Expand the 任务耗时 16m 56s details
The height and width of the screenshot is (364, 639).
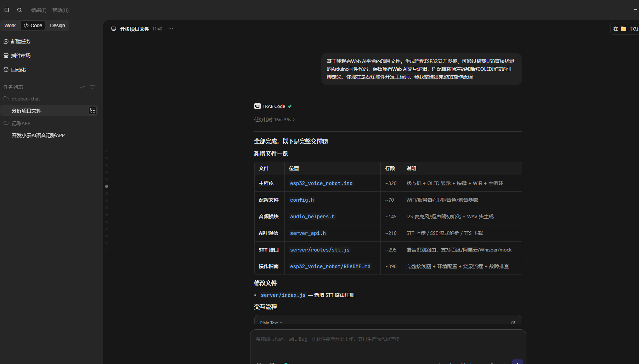point(275,120)
